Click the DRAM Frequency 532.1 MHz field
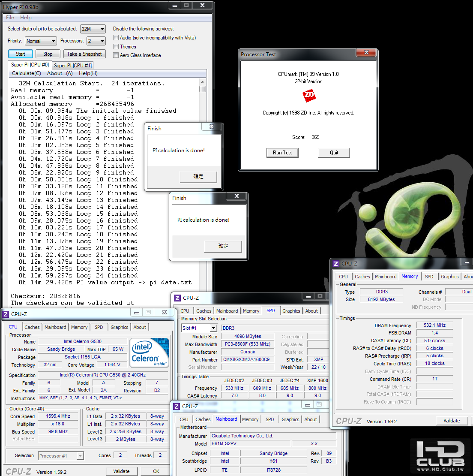Viewport: 473px width, 476px height. (434, 325)
